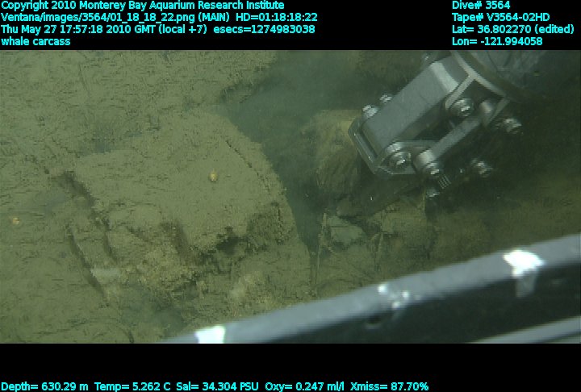
Task: Click the Sal= 34.304 PSU reading
Action: pos(217,386)
